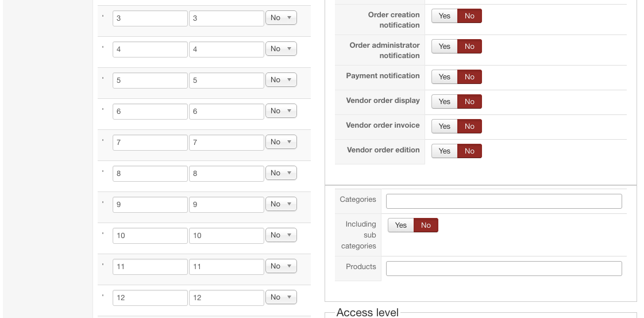Viewport: 644px width, 318px height.
Task: Click the right text field containing 11
Action: (x=226, y=267)
